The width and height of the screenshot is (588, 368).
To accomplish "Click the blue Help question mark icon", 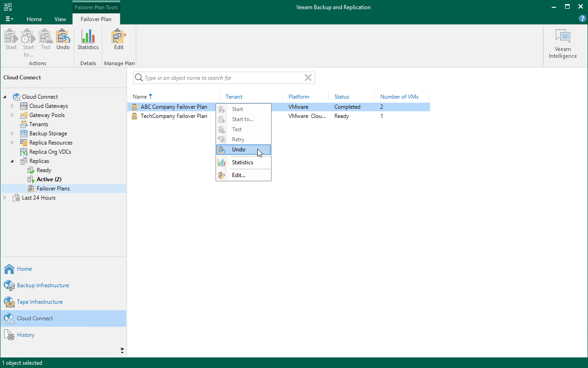I will [582, 18].
